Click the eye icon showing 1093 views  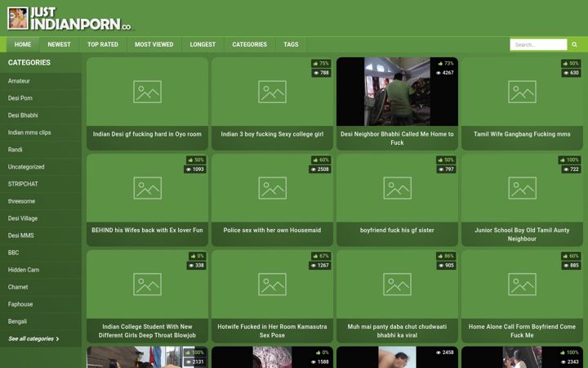pyautogui.click(x=189, y=169)
